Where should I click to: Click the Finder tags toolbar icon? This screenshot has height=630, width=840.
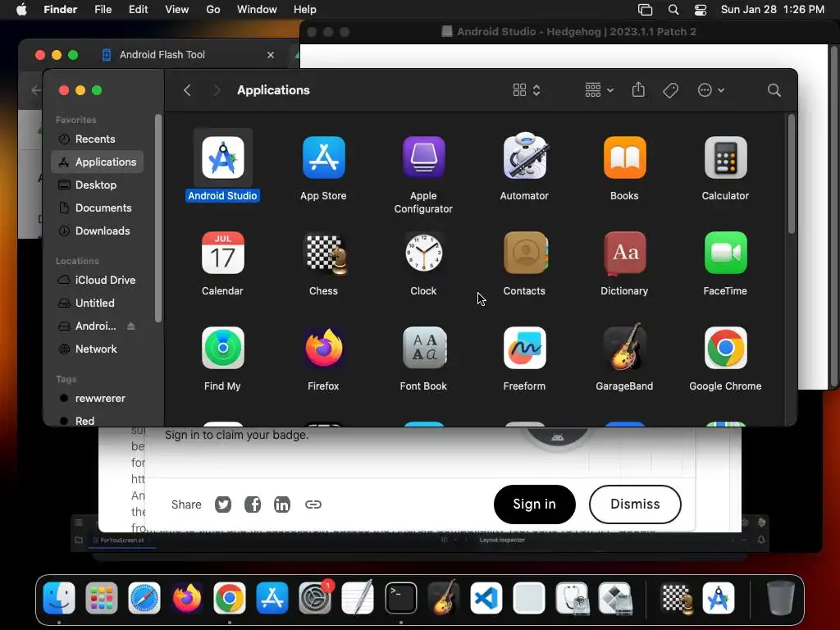click(x=670, y=90)
